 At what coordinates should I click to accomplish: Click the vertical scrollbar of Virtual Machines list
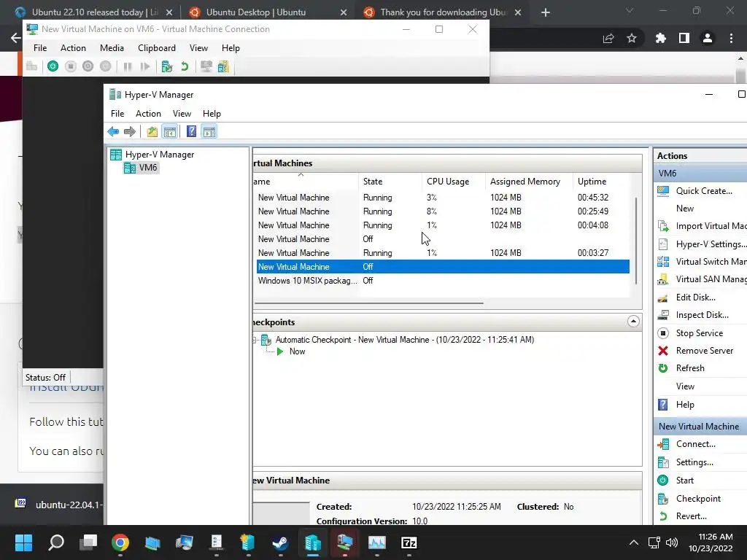pos(636,241)
